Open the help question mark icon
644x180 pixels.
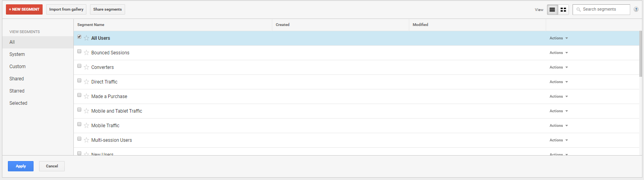pyautogui.click(x=636, y=9)
